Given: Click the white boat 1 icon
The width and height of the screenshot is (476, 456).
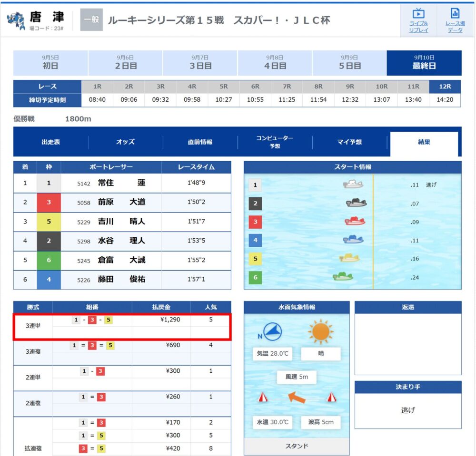Looking at the screenshot, I should 353,184.
